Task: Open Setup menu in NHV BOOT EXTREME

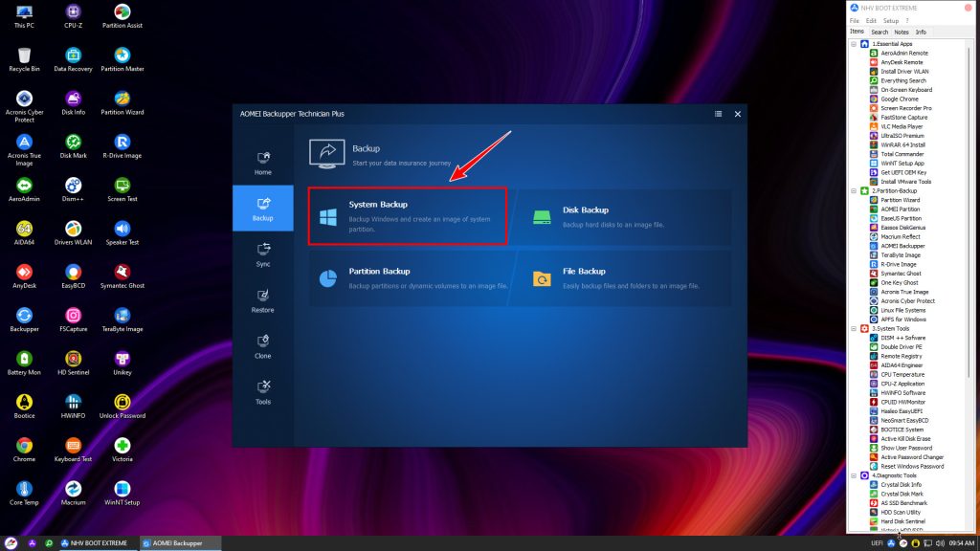Action: (x=891, y=21)
